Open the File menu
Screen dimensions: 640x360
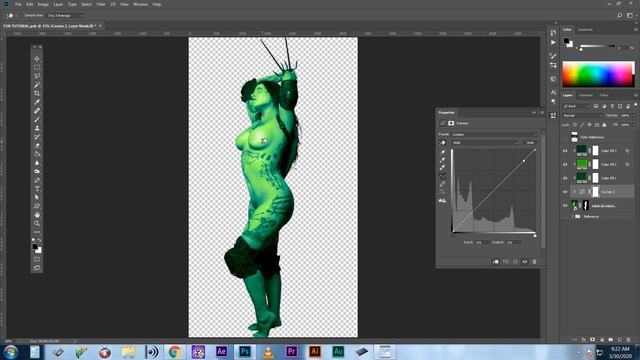[18, 4]
